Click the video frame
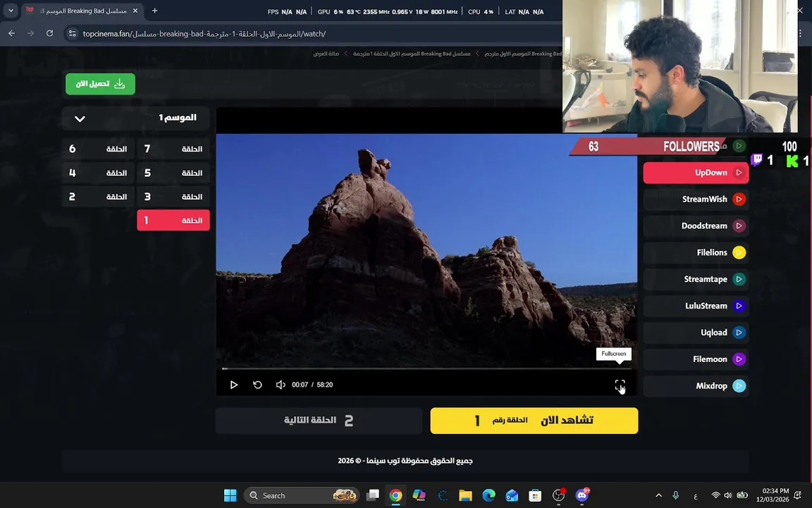The height and width of the screenshot is (508, 812). [x=426, y=250]
